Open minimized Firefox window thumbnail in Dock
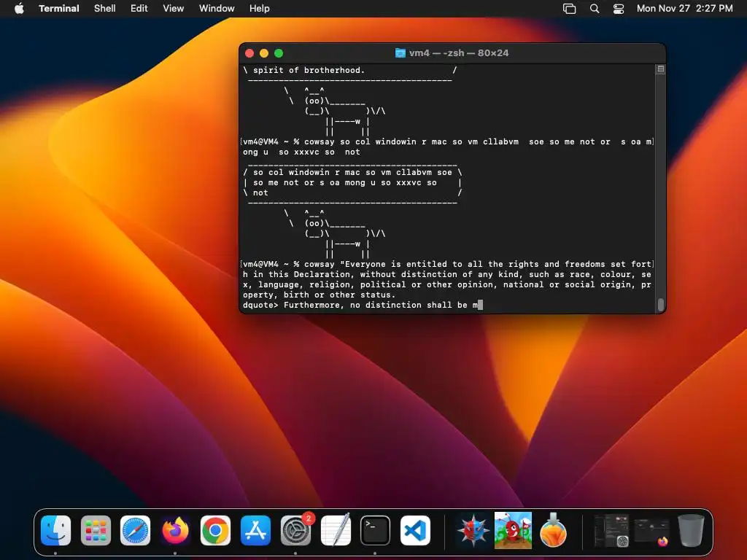 point(651,531)
